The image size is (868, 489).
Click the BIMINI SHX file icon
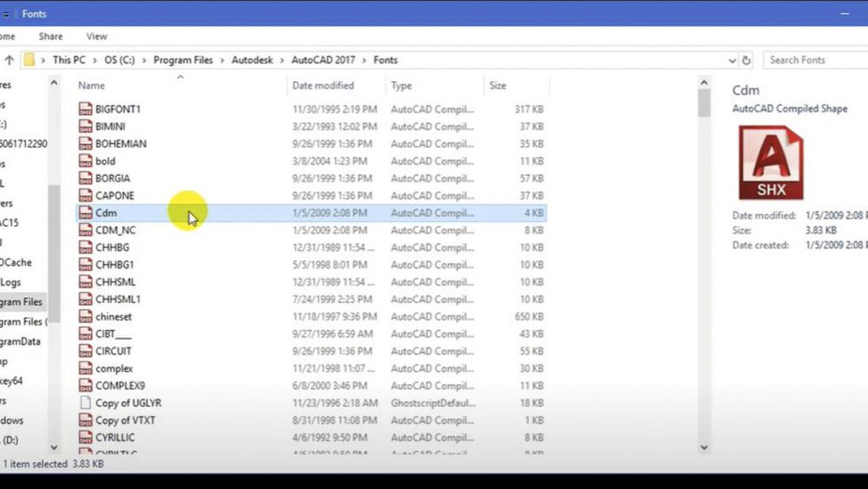pyautogui.click(x=85, y=126)
